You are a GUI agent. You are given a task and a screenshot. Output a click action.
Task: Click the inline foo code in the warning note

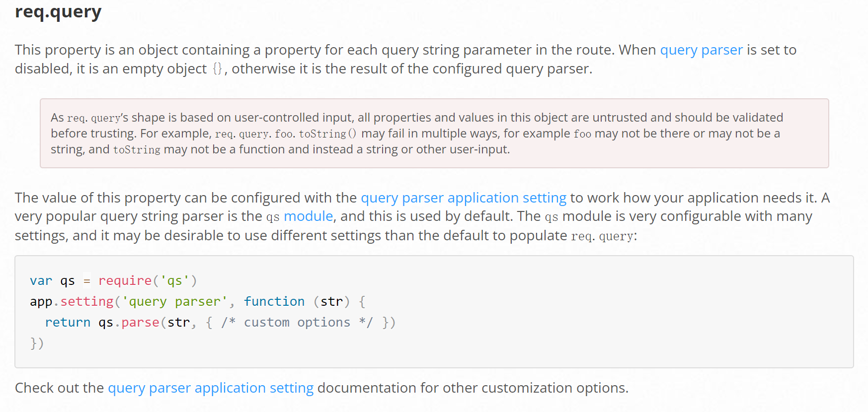point(582,134)
